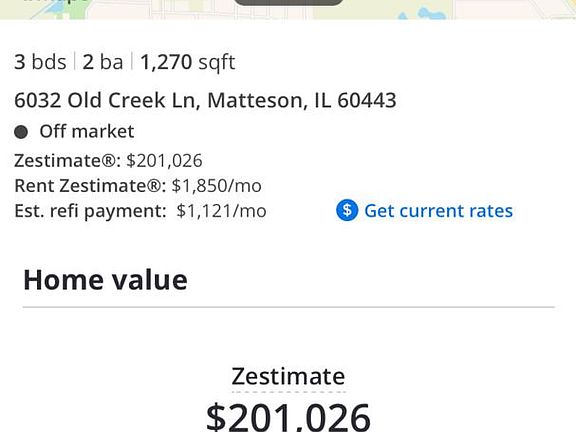Click the blue dollar sign icon

tap(347, 210)
